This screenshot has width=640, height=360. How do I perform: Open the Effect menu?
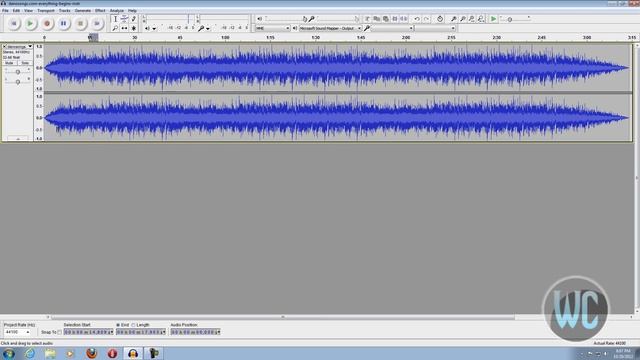click(x=100, y=11)
